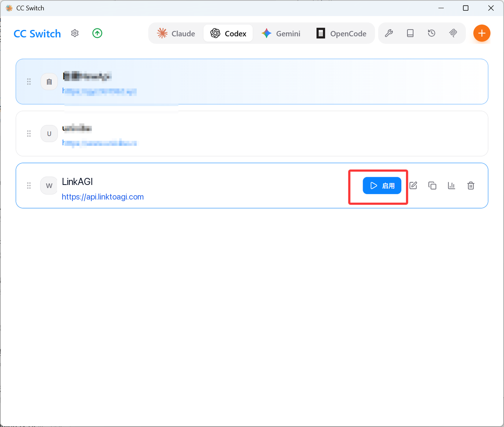Duplicate the LinkAGI provider

tap(432, 185)
